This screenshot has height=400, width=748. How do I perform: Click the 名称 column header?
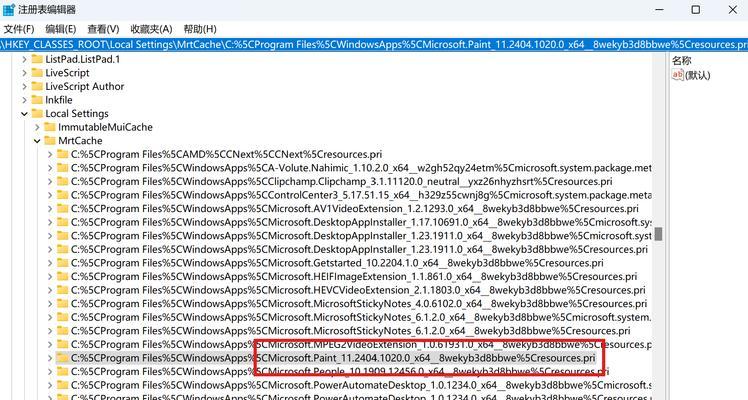(682, 61)
